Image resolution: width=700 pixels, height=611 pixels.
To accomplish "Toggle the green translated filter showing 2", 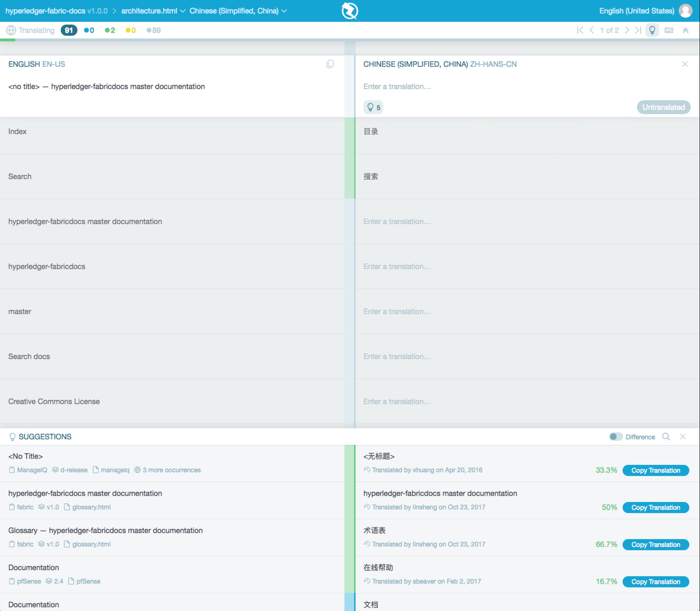I will pyautogui.click(x=110, y=30).
